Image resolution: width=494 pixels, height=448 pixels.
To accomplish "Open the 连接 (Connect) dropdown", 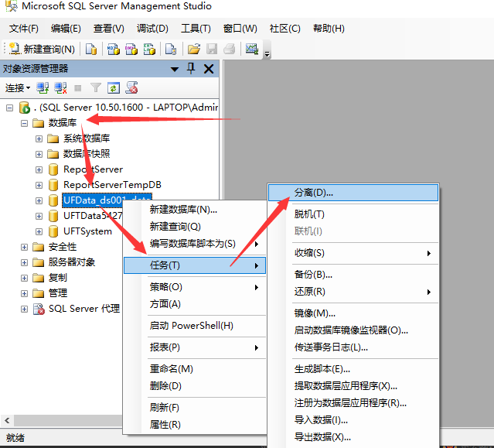I will tap(18, 87).
